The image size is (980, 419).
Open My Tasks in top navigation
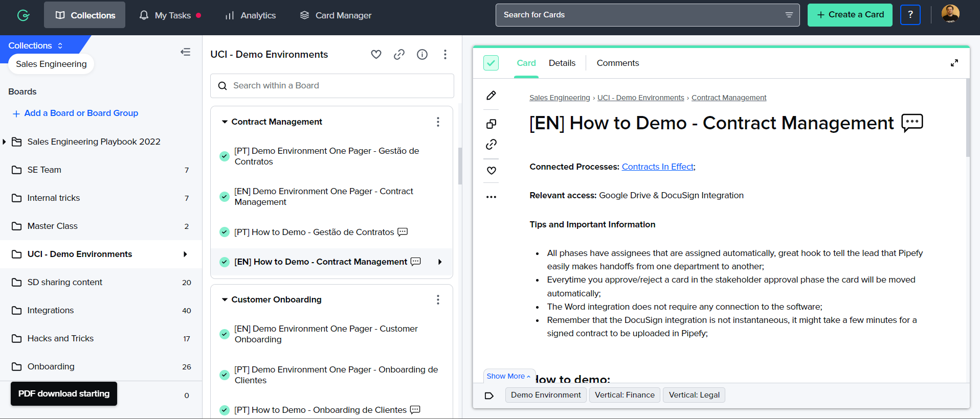click(170, 15)
